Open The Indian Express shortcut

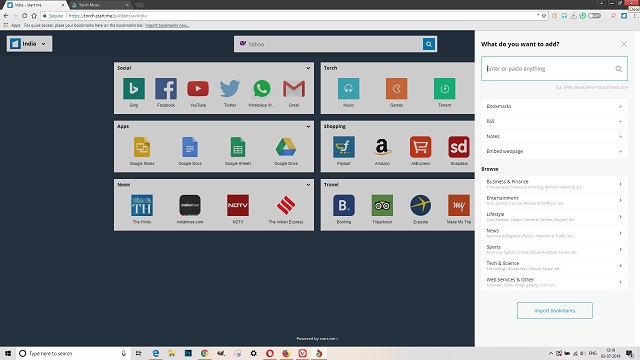(286, 205)
